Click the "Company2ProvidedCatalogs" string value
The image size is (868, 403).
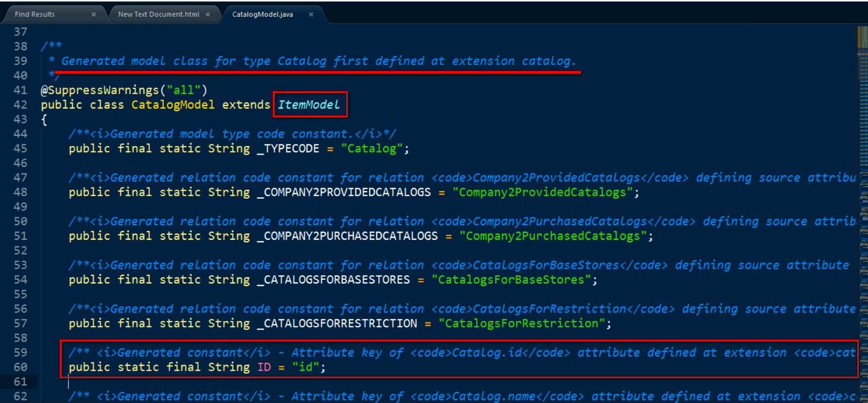(542, 192)
